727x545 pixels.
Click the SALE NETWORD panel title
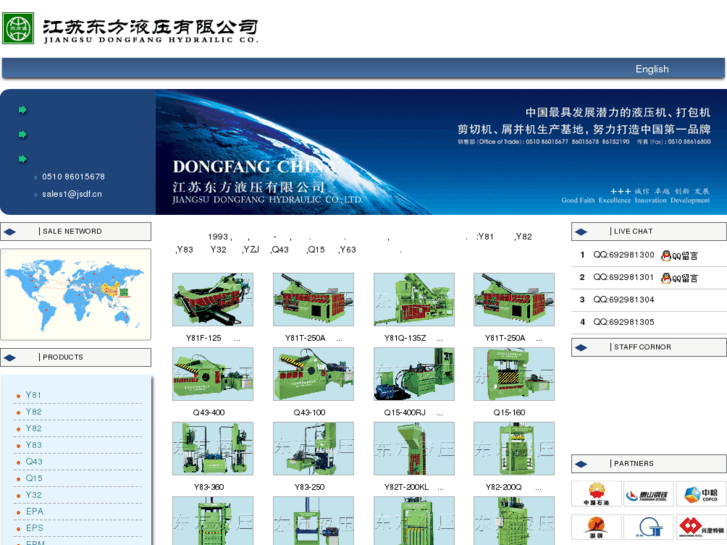72,231
